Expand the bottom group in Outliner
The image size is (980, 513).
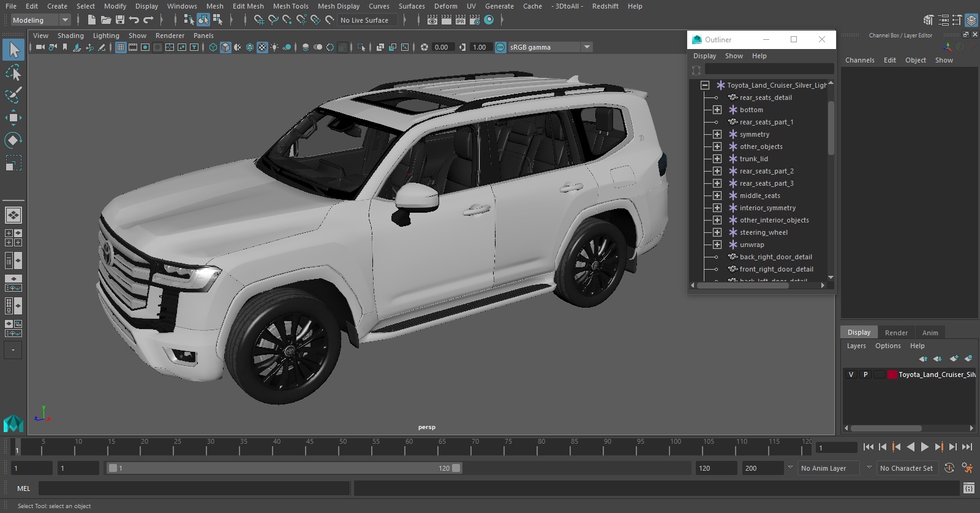[x=717, y=110]
